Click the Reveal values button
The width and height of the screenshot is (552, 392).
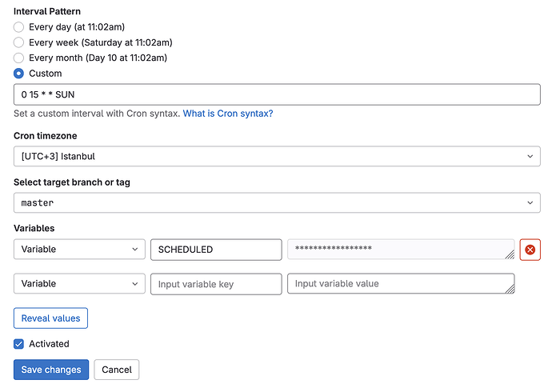click(x=50, y=318)
